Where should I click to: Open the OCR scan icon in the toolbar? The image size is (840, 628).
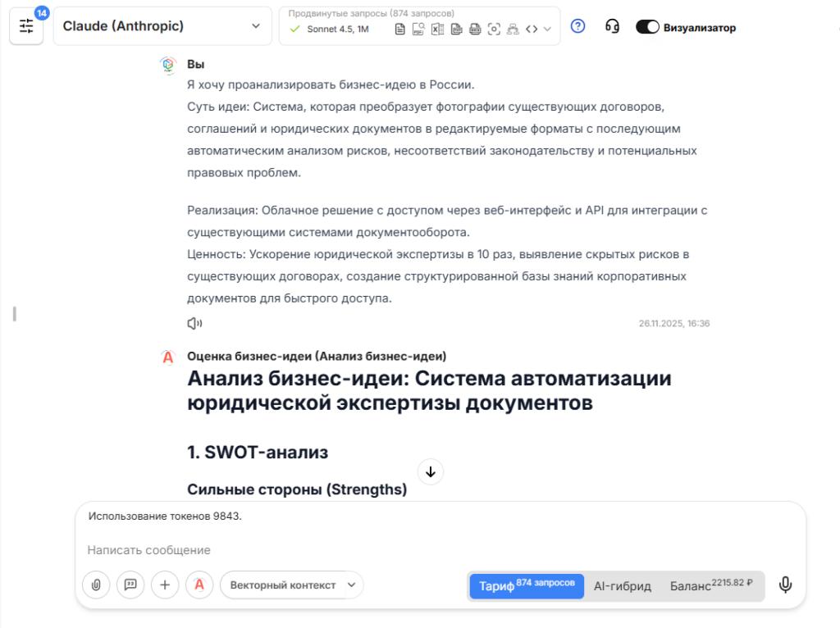[495, 29]
